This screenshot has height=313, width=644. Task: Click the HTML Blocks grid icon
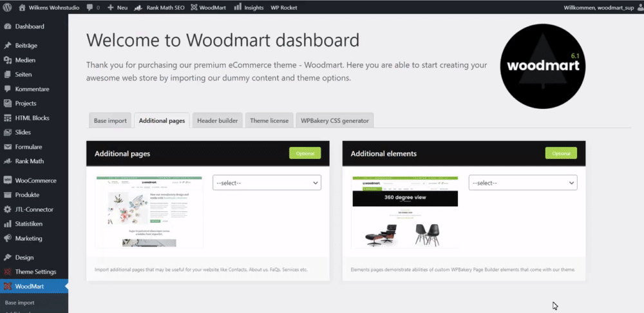click(7, 118)
